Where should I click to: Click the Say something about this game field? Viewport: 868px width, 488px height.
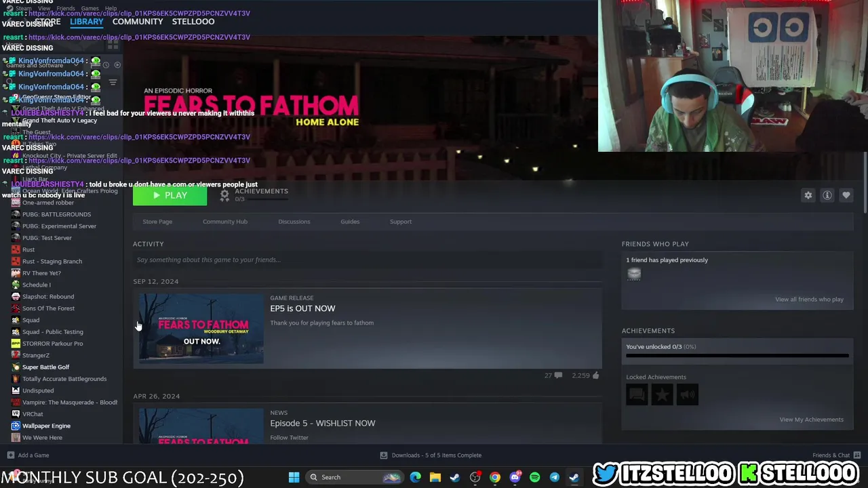[367, 260]
